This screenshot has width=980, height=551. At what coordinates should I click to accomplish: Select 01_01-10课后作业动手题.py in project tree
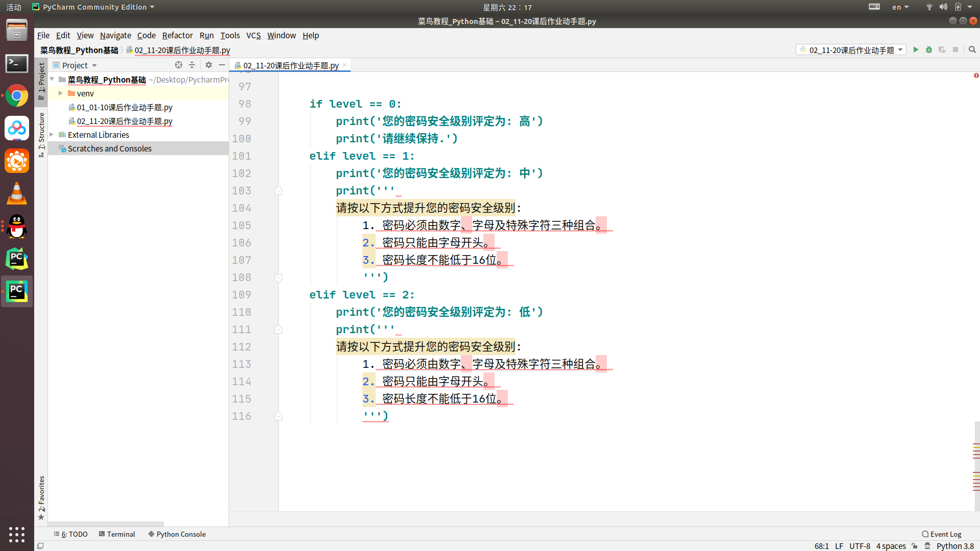125,107
